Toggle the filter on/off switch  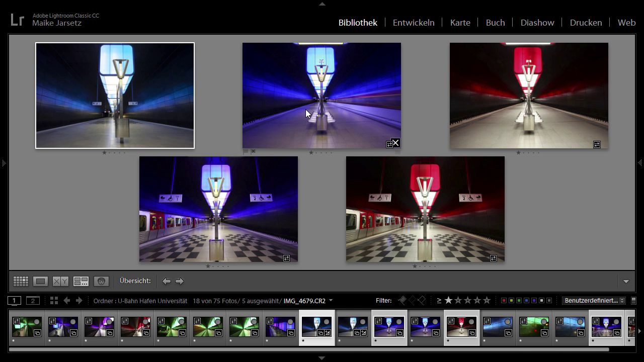(633, 301)
